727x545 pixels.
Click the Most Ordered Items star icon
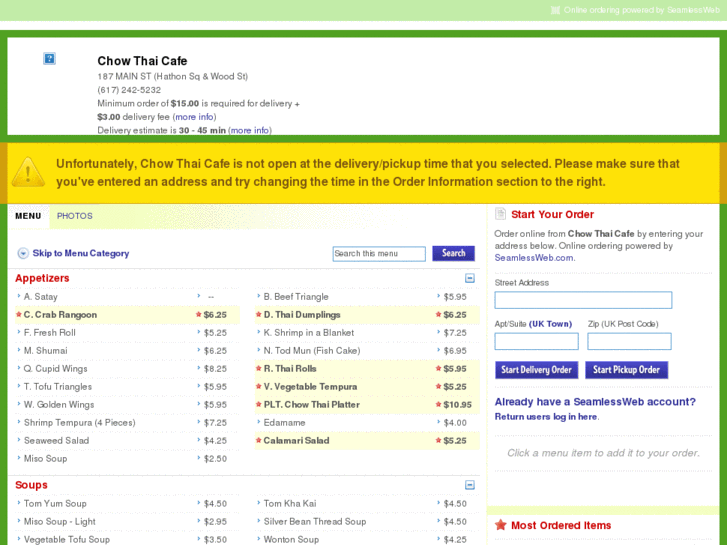[500, 525]
